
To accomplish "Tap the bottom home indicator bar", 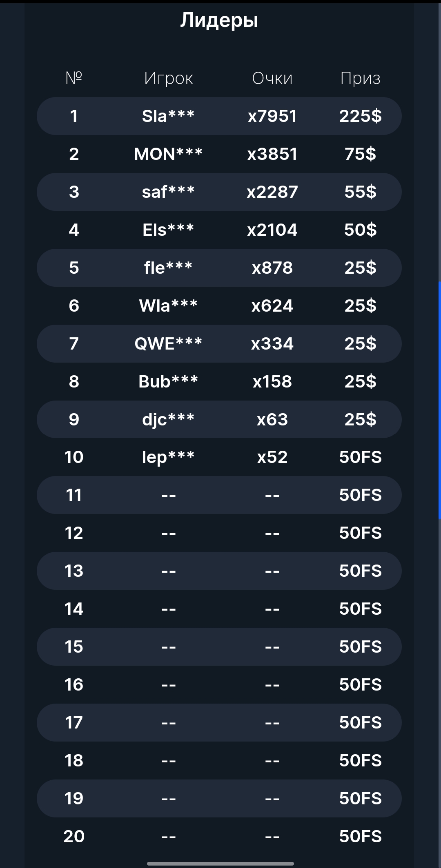I will pyautogui.click(x=220, y=864).
